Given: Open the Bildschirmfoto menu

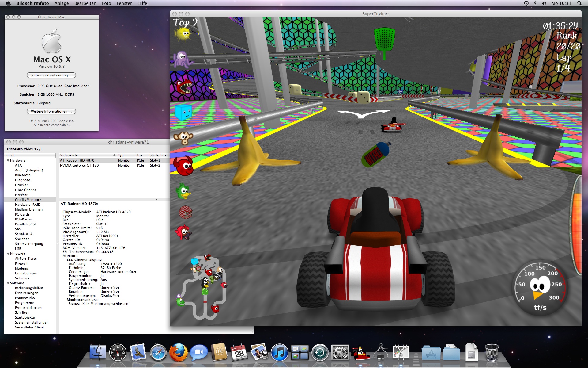Looking at the screenshot, I should tap(33, 3).
